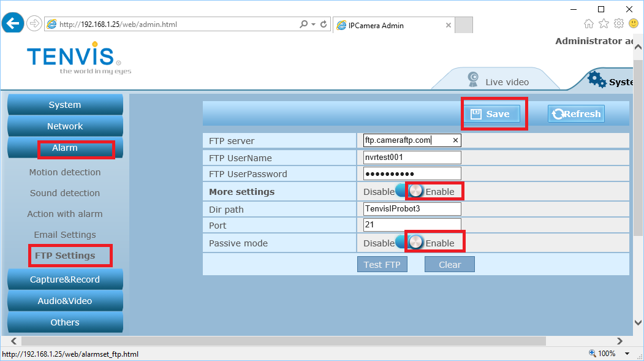Screen dimensions: 644x361
Task: Click the search magnifier in address bar
Action: point(304,25)
